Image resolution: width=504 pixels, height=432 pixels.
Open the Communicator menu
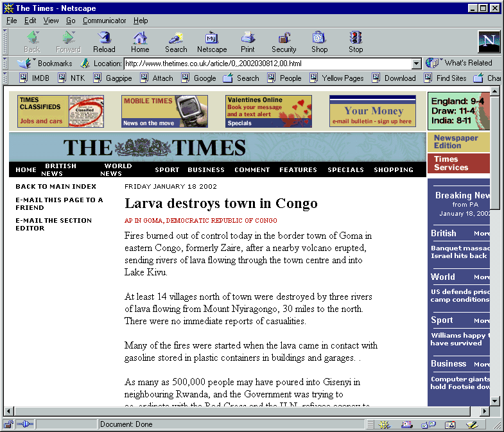coord(105,21)
